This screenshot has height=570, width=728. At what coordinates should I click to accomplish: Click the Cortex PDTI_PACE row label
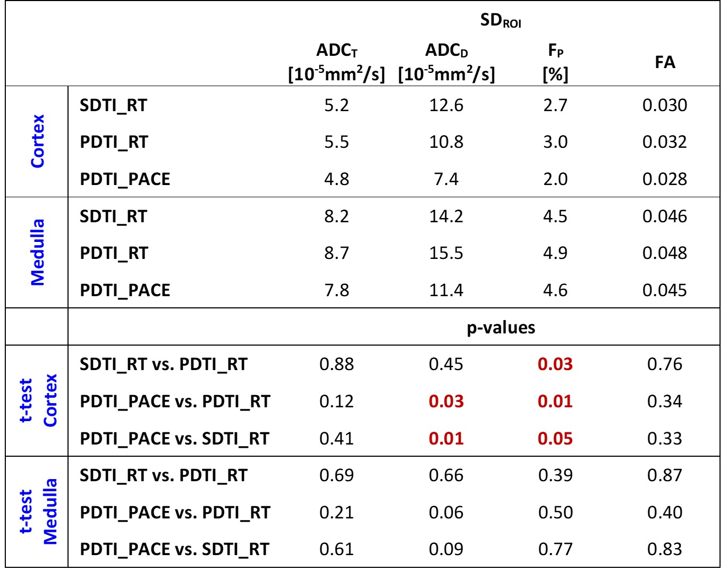pos(125,179)
